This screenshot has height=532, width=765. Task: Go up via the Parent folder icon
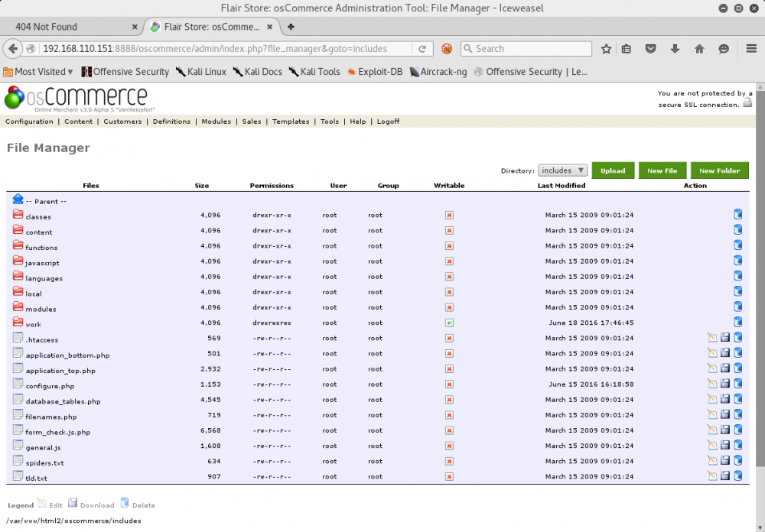pos(18,199)
